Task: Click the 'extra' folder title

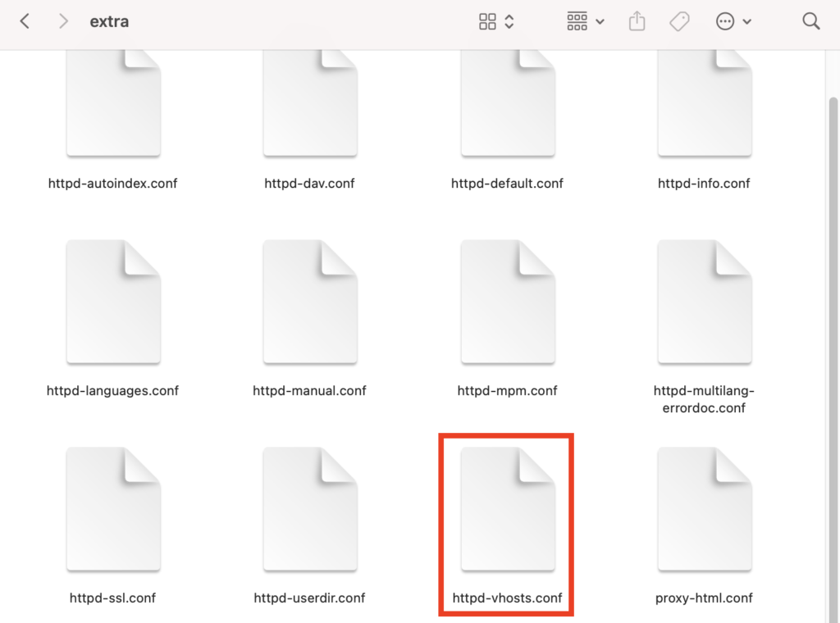Action: click(109, 22)
